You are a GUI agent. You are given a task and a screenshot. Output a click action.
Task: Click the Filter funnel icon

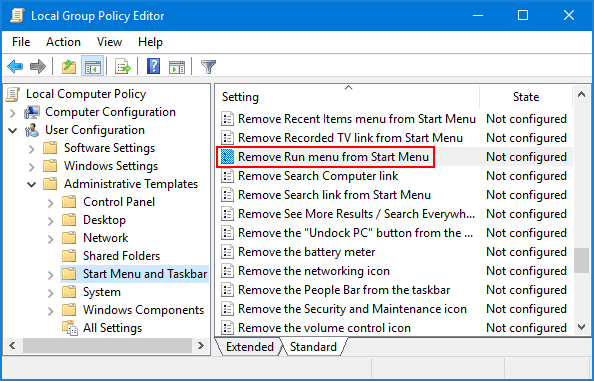(x=208, y=67)
